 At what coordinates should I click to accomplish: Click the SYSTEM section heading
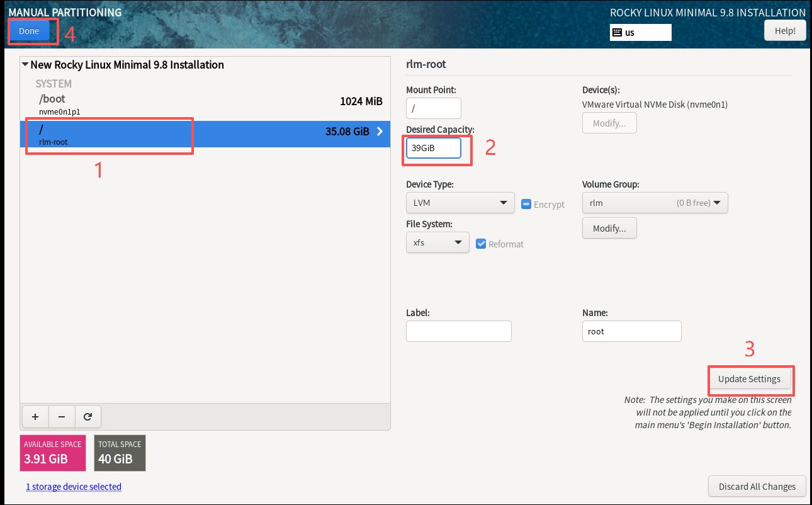[54, 83]
